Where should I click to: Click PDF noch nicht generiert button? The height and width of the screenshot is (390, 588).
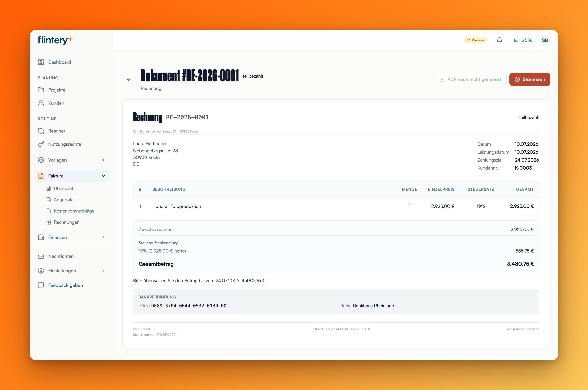click(470, 79)
